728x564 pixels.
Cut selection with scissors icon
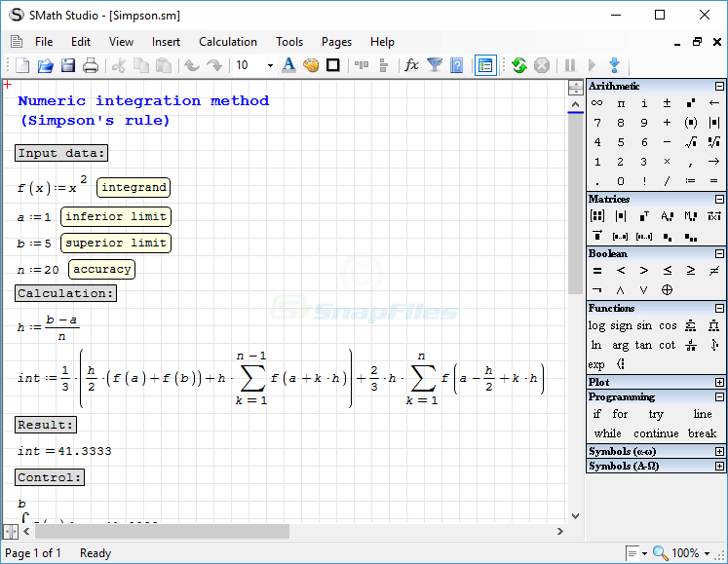point(119,65)
